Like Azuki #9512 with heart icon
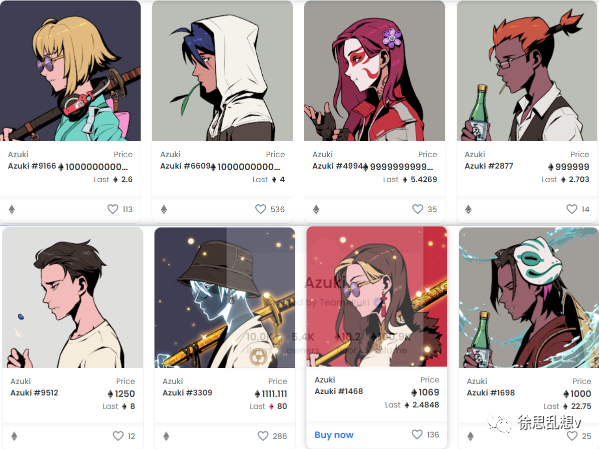This screenshot has width=599, height=449. pyautogui.click(x=118, y=436)
